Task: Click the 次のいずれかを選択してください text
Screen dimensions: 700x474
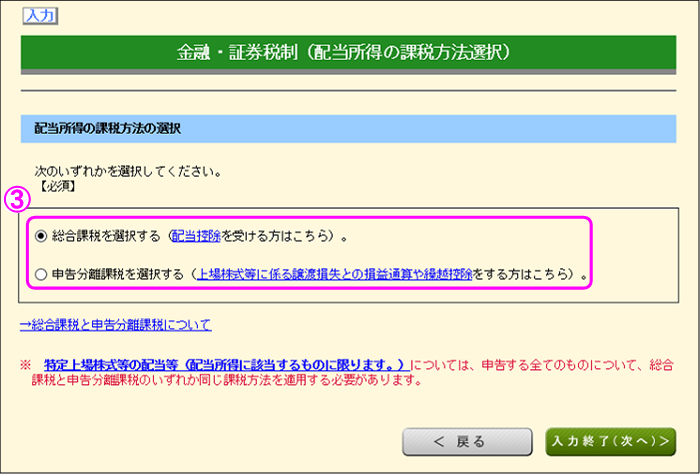Action: 128,172
